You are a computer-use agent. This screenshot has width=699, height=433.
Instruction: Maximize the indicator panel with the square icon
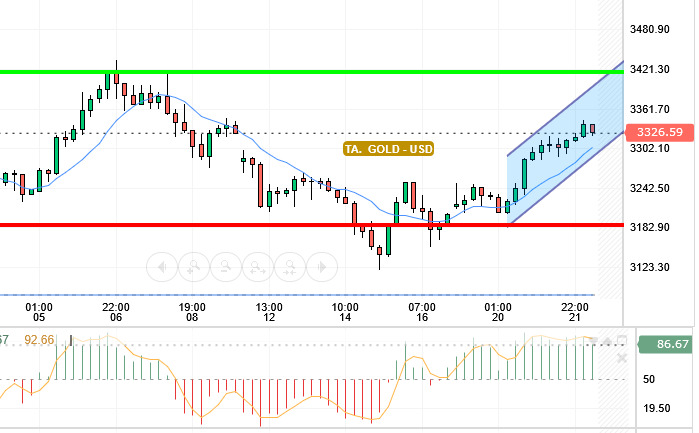(622, 341)
